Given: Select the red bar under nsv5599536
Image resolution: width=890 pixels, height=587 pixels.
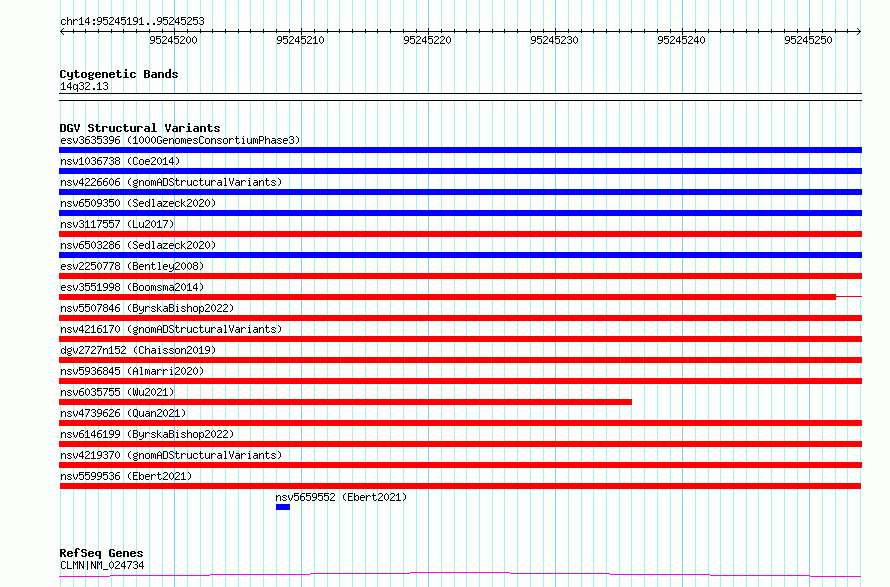Looking at the screenshot, I should (x=460, y=486).
